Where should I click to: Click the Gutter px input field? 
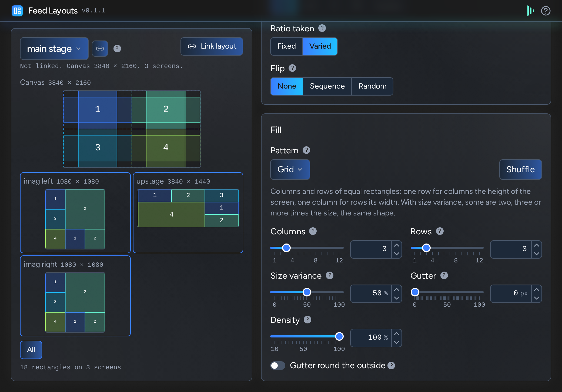click(511, 294)
